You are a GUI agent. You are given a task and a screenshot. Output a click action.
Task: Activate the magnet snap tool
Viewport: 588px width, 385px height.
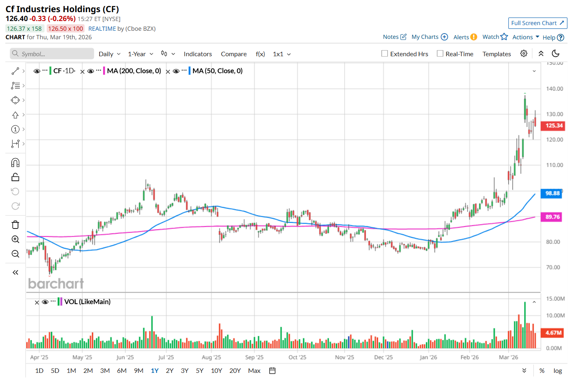15,163
